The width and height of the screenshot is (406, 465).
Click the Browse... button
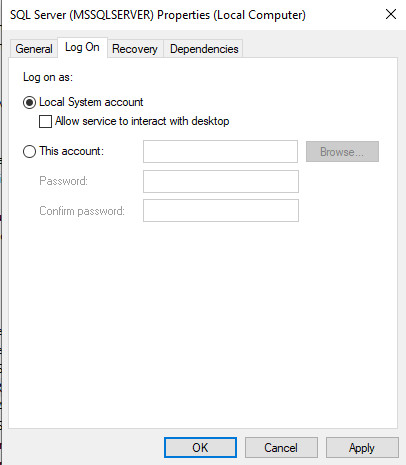point(342,152)
